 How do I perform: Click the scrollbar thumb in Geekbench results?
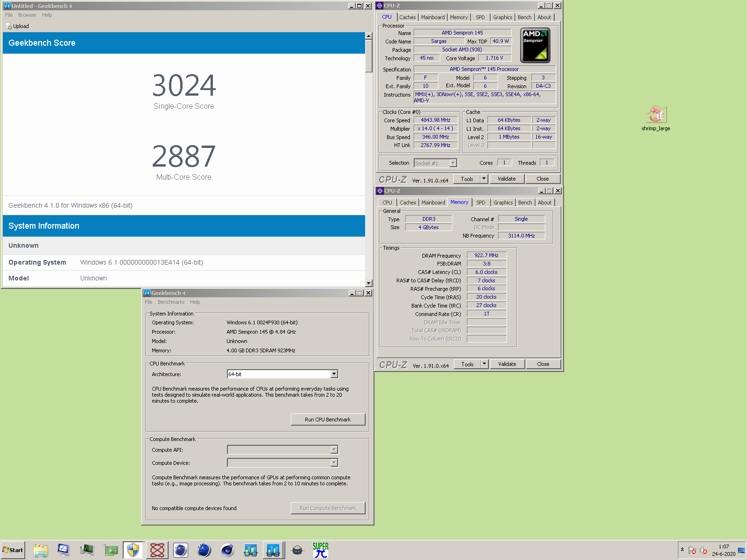[369, 56]
